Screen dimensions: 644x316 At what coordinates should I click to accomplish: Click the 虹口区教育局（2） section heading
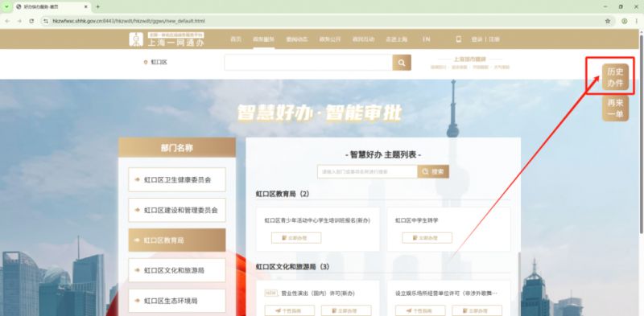point(283,194)
